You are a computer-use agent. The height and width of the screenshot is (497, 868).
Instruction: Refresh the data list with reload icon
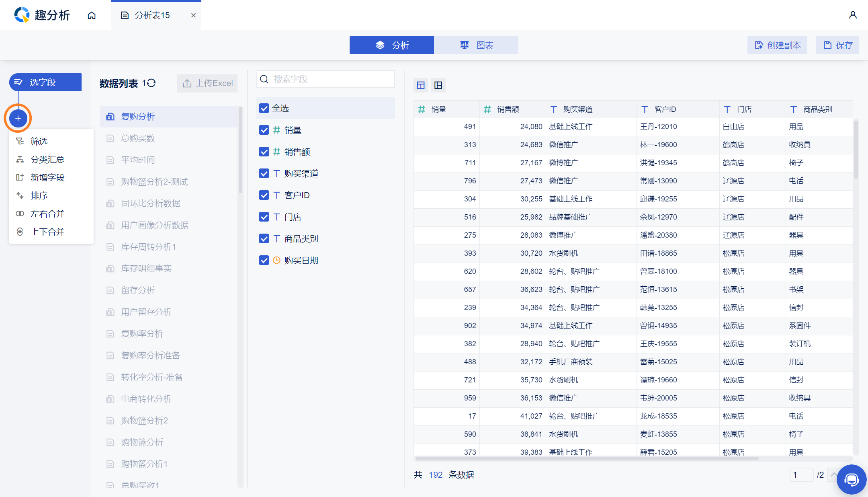pos(151,83)
